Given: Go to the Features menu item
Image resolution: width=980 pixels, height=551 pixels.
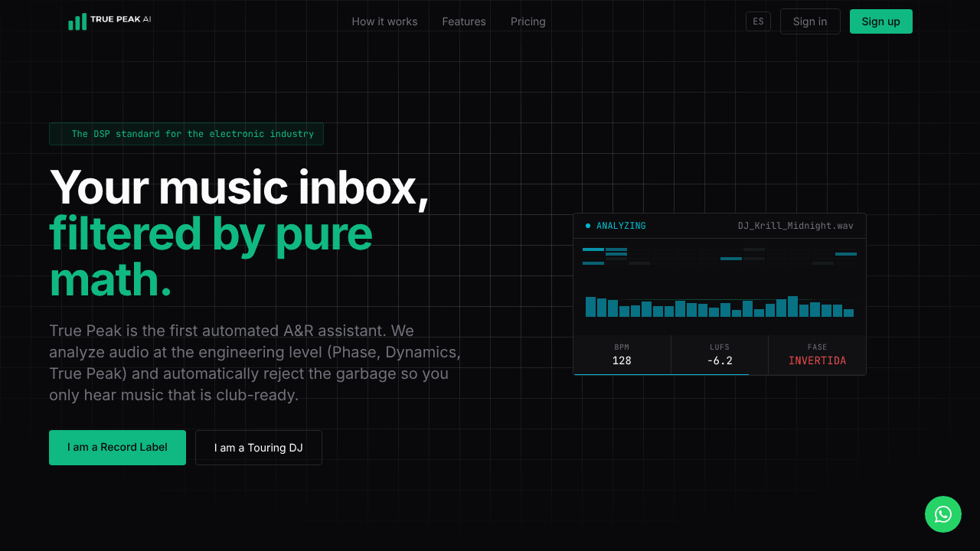Looking at the screenshot, I should (464, 21).
